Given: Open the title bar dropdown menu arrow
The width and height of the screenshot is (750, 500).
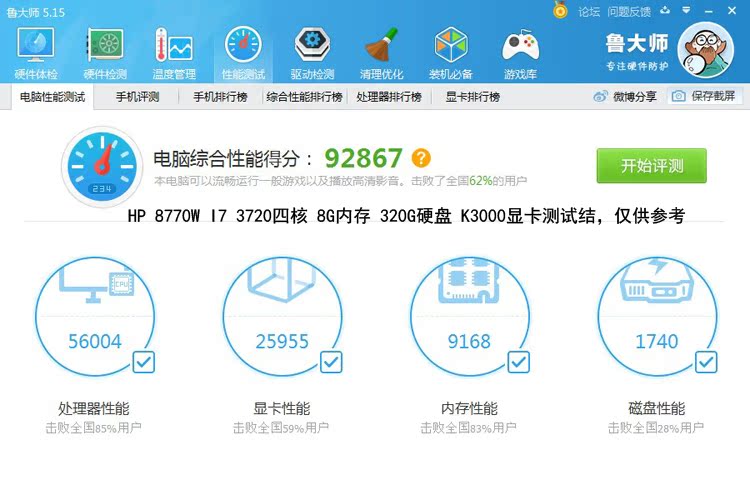Looking at the screenshot, I should 686,10.
